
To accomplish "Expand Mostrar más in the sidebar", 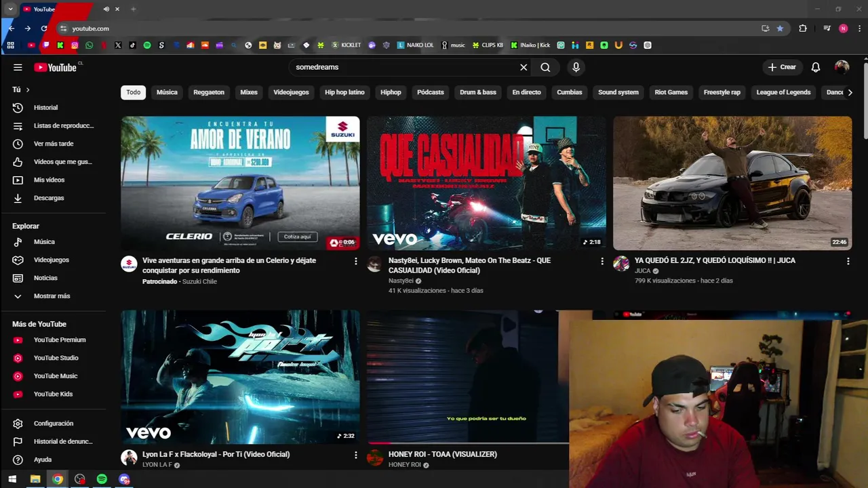I will tap(53, 296).
